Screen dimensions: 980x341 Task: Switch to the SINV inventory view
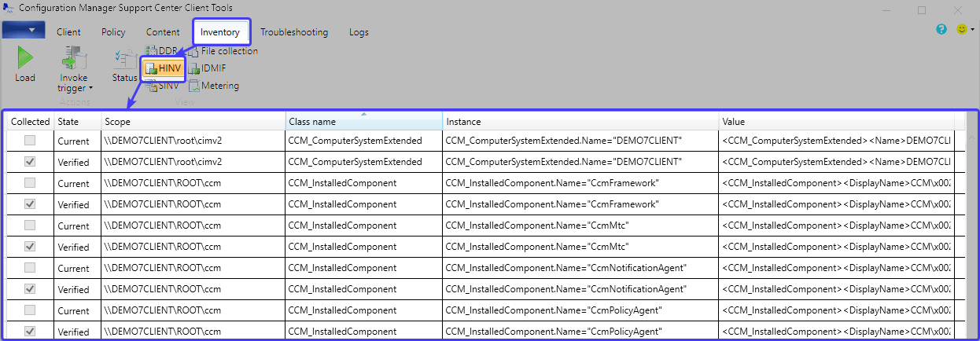pos(162,86)
